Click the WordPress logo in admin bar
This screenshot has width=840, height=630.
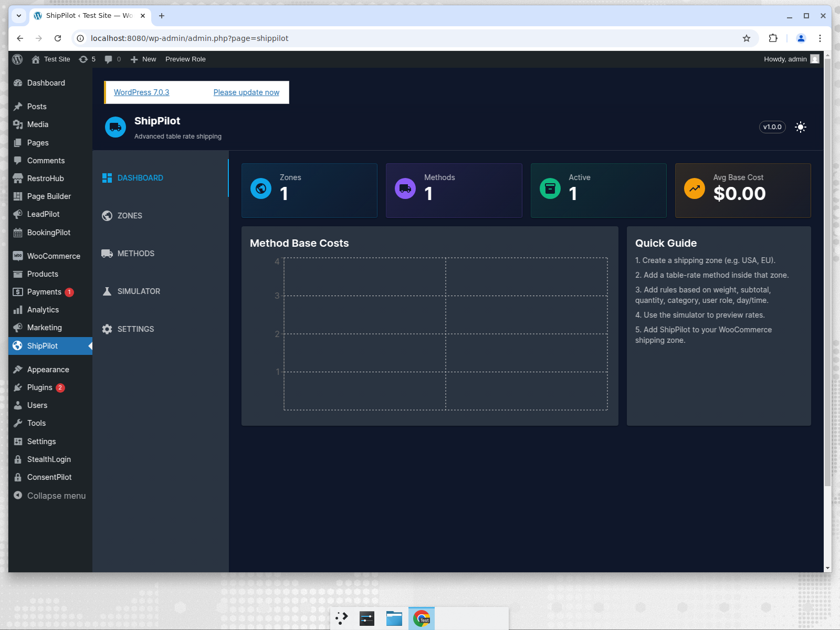point(17,59)
